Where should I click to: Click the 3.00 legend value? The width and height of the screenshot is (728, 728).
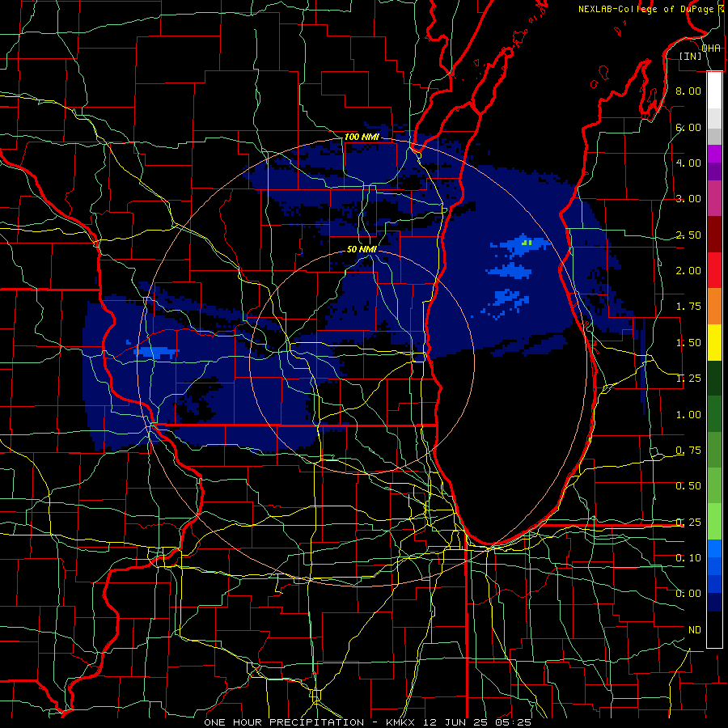point(688,199)
